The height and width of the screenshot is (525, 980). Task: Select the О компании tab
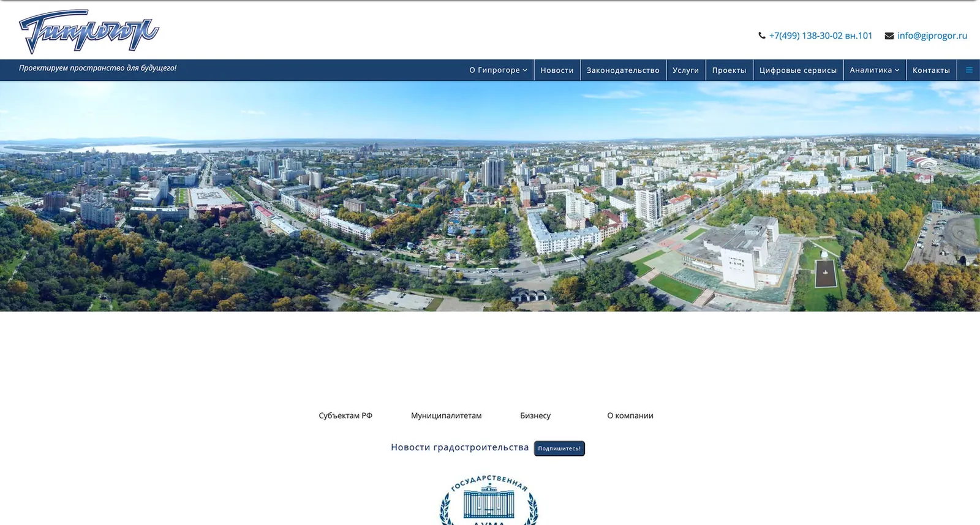coord(630,415)
